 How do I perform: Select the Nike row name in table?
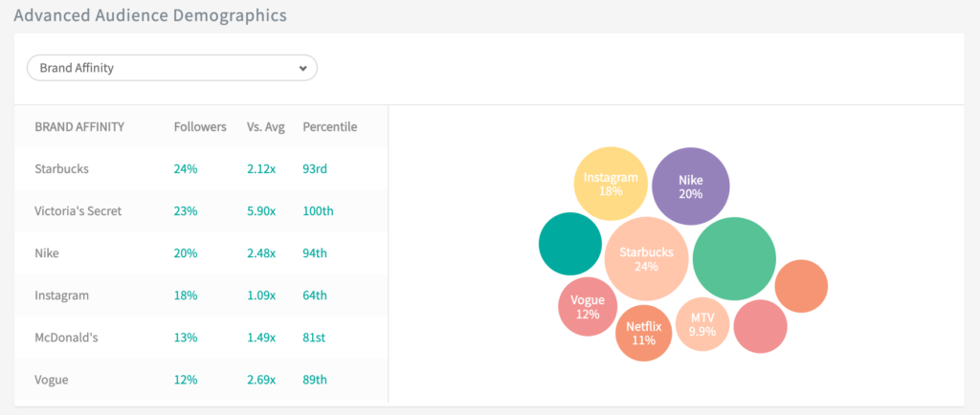tap(47, 253)
